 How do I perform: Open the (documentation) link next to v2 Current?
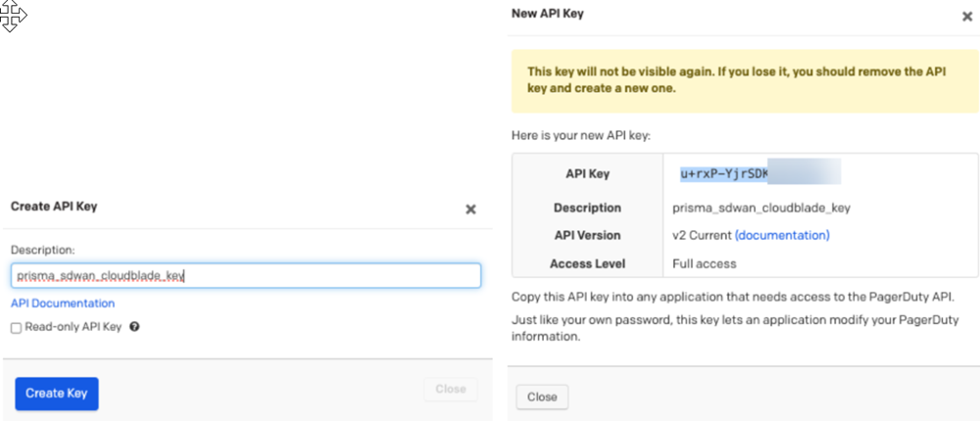click(782, 235)
